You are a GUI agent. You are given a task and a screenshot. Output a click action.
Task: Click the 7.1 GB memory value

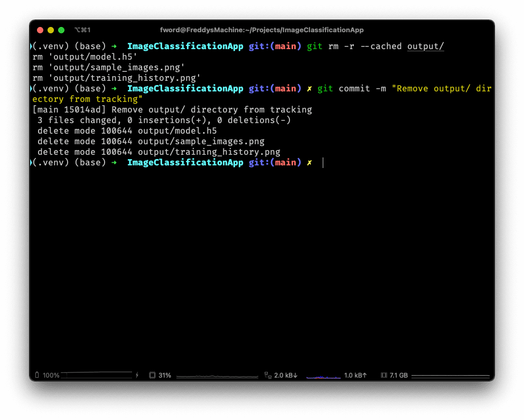coord(399,375)
